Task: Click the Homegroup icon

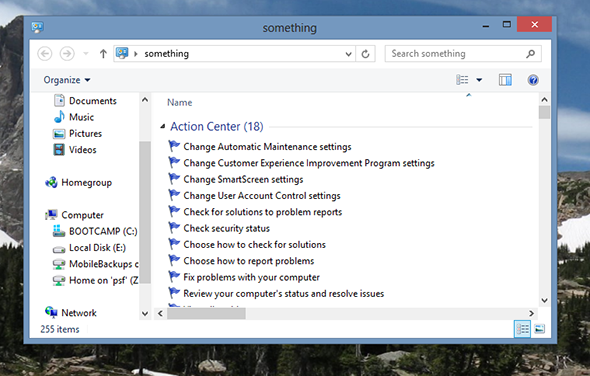Action: point(51,183)
